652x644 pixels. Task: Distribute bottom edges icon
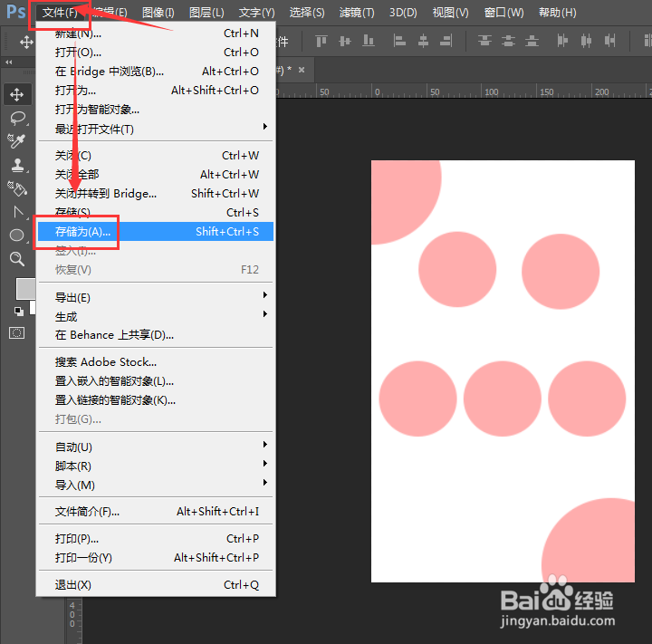[x=532, y=41]
